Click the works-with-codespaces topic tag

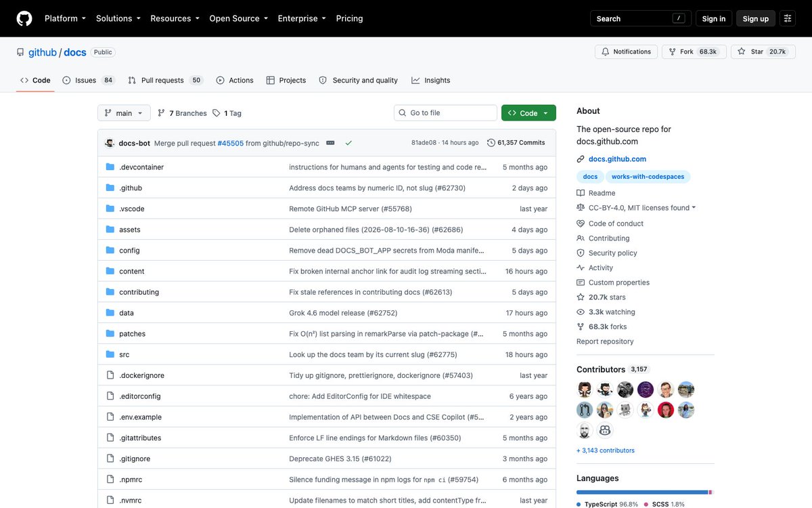[648, 177]
